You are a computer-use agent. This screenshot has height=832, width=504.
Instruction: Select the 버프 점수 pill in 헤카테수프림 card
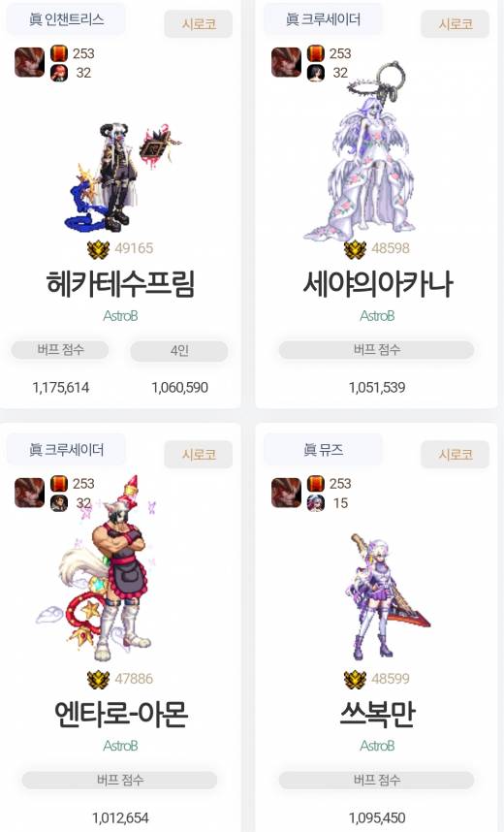coord(60,350)
